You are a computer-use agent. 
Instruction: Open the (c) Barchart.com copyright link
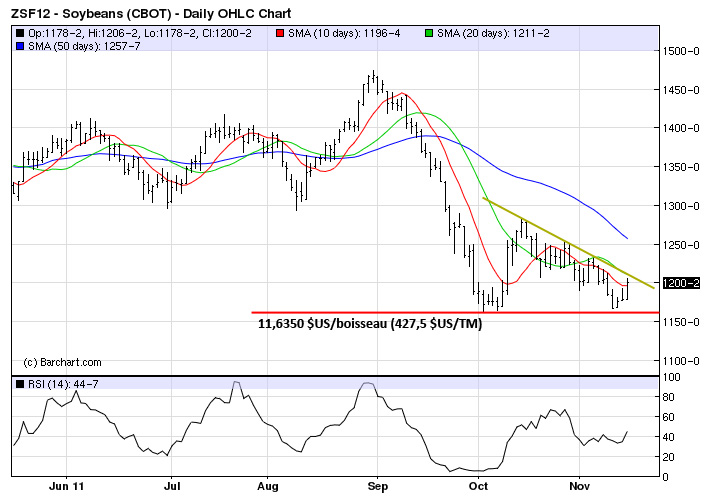[x=64, y=360]
